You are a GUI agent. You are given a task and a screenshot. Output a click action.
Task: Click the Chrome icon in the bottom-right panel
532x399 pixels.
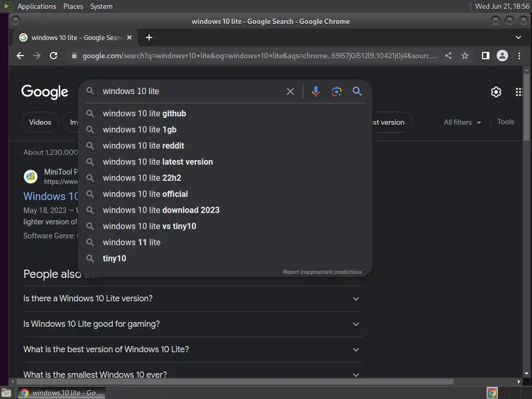[492, 393]
